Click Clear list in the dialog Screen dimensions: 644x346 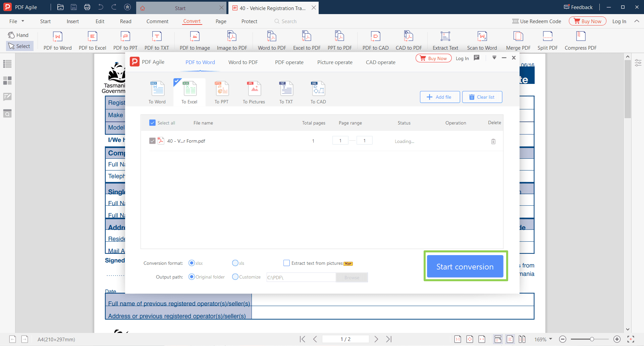(482, 97)
